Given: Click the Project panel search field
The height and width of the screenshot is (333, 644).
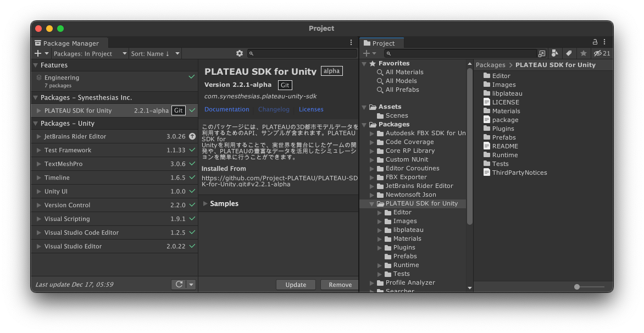Looking at the screenshot, I should (461, 53).
